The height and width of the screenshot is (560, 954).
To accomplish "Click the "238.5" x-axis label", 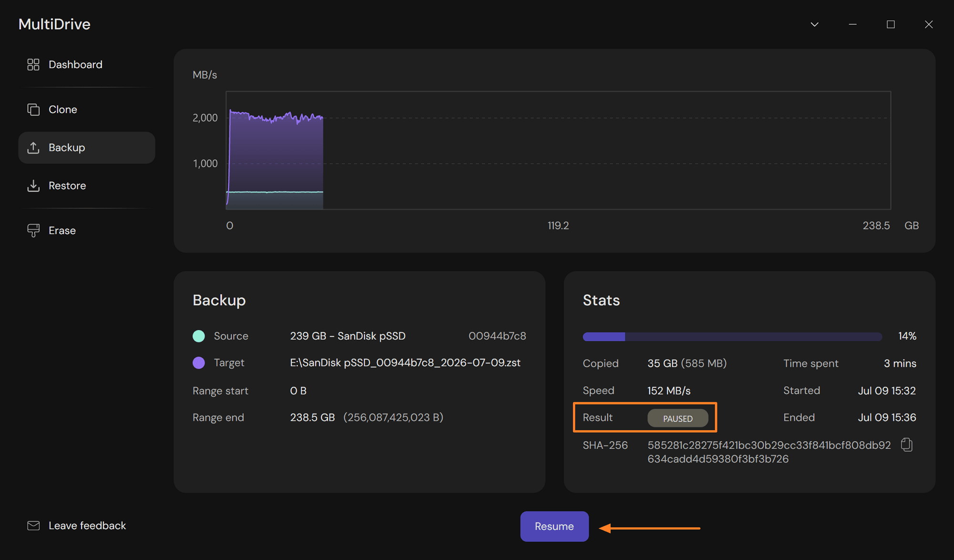I will tap(876, 226).
